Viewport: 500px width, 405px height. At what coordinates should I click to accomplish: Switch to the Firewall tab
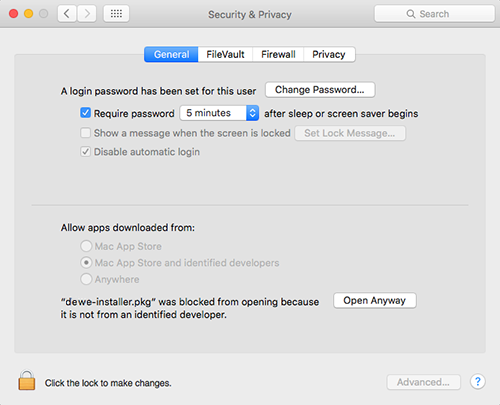(x=278, y=54)
